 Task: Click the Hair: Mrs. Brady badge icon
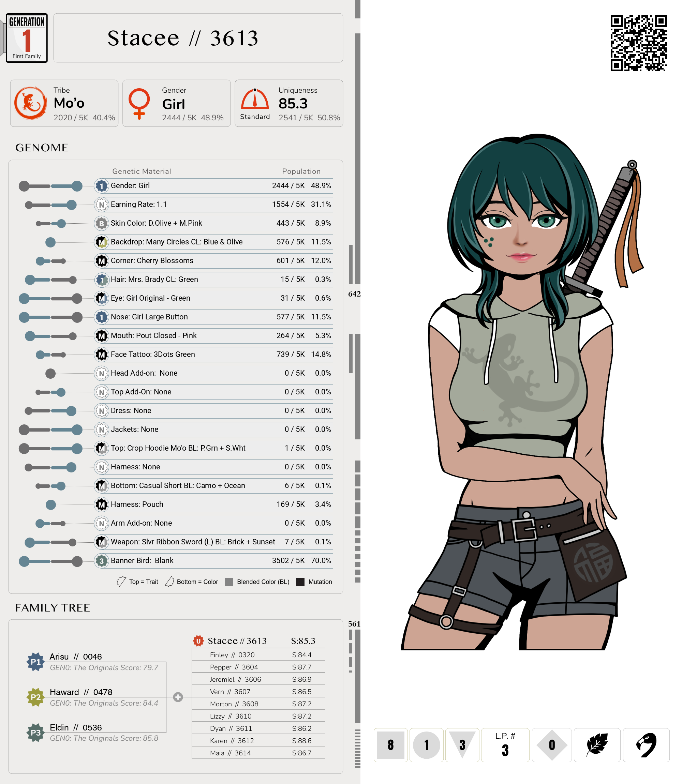click(x=102, y=280)
